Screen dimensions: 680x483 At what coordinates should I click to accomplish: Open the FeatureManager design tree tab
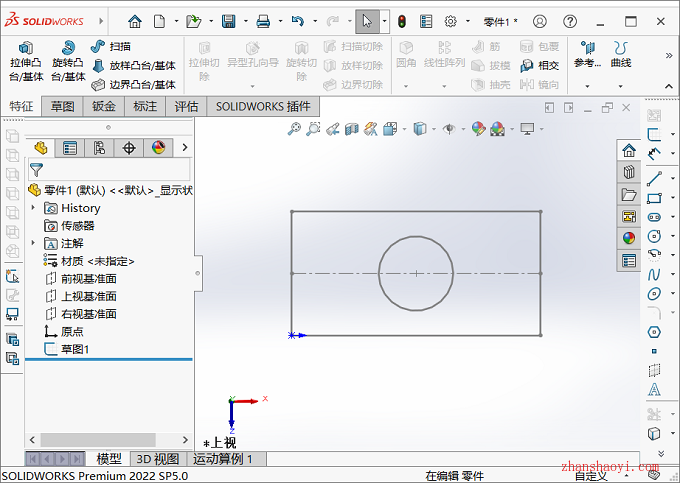(x=41, y=148)
